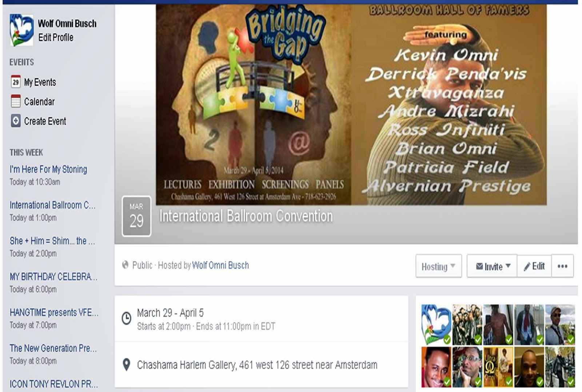Viewport: 582px width, 392px height.
Task: Open the three-dots more options button
Action: click(562, 266)
